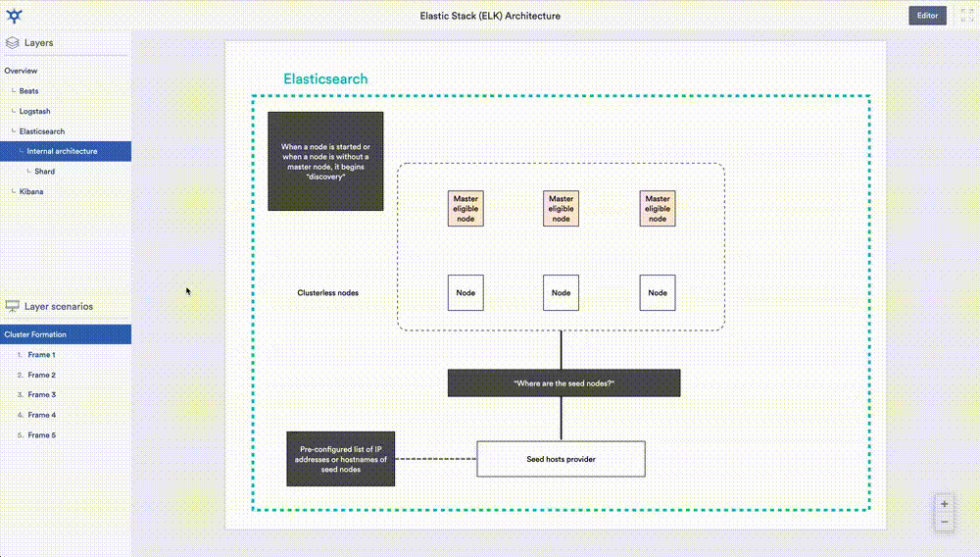Select the Internal architecture layer

tap(66, 151)
